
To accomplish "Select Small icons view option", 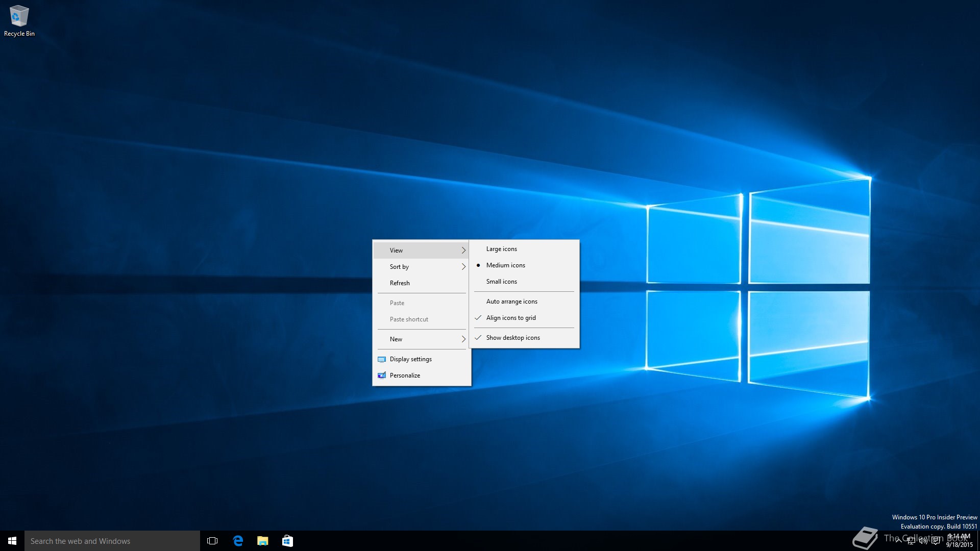I will tap(524, 282).
